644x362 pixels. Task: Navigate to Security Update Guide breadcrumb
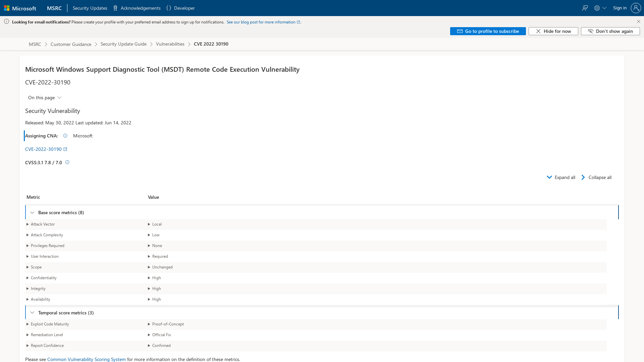click(x=123, y=44)
